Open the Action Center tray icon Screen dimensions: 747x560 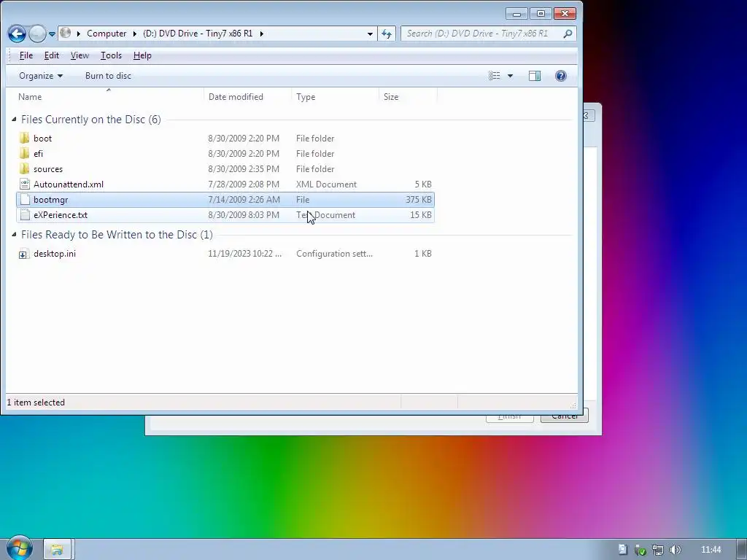[x=622, y=550]
